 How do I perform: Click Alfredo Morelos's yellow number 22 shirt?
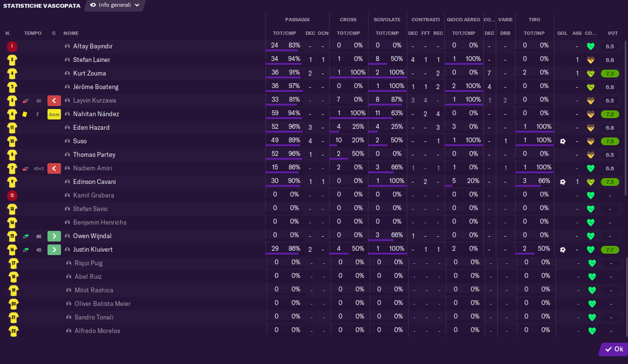pos(14,331)
